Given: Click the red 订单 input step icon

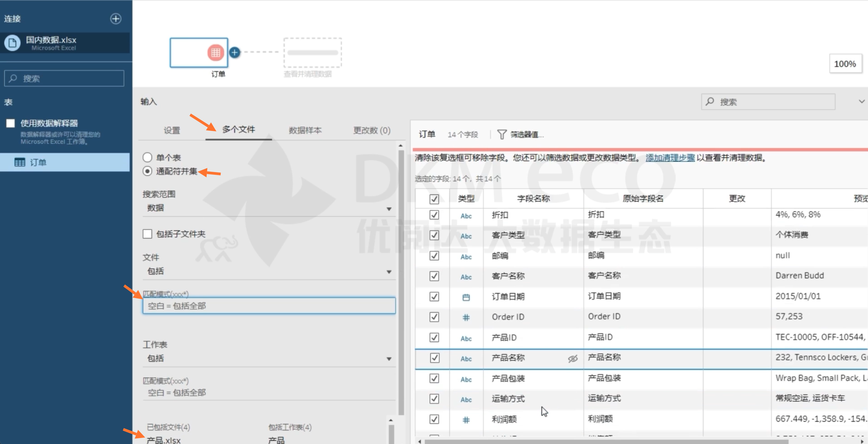Looking at the screenshot, I should 215,53.
